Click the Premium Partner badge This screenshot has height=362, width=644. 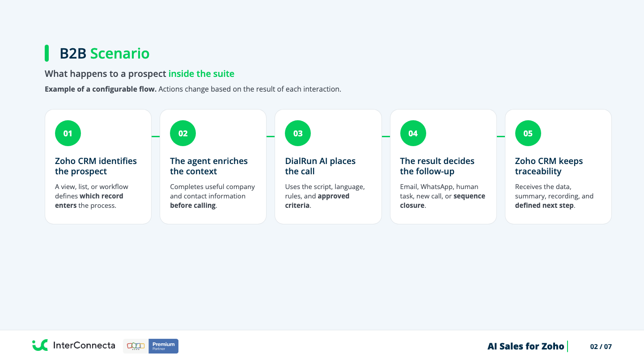[163, 346]
